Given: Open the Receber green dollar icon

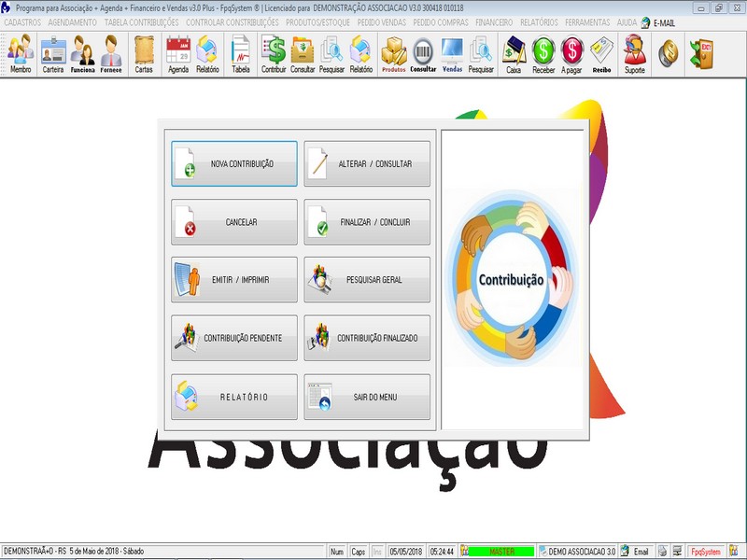Looking at the screenshot, I should (543, 54).
